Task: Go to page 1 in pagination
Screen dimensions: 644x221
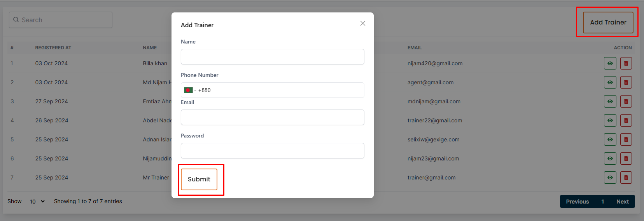Action: tap(602, 202)
